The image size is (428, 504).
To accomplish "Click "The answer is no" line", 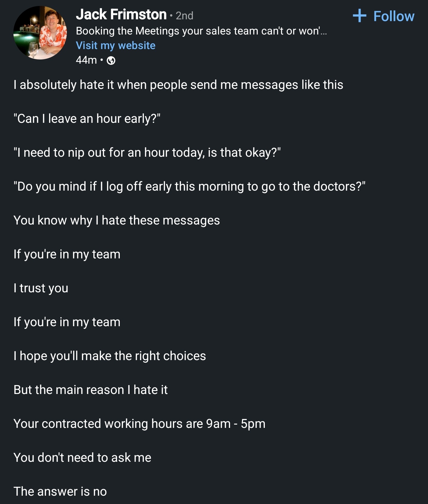I will pyautogui.click(x=60, y=492).
